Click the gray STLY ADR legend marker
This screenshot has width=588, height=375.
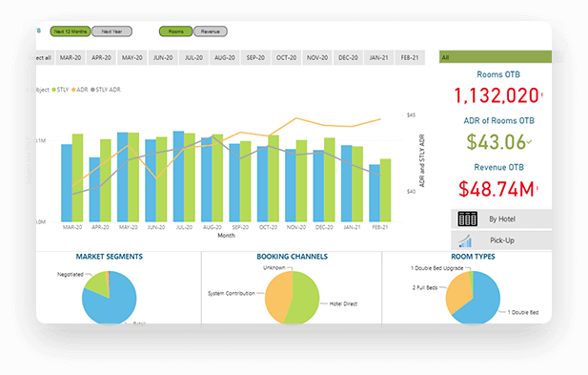(92, 90)
